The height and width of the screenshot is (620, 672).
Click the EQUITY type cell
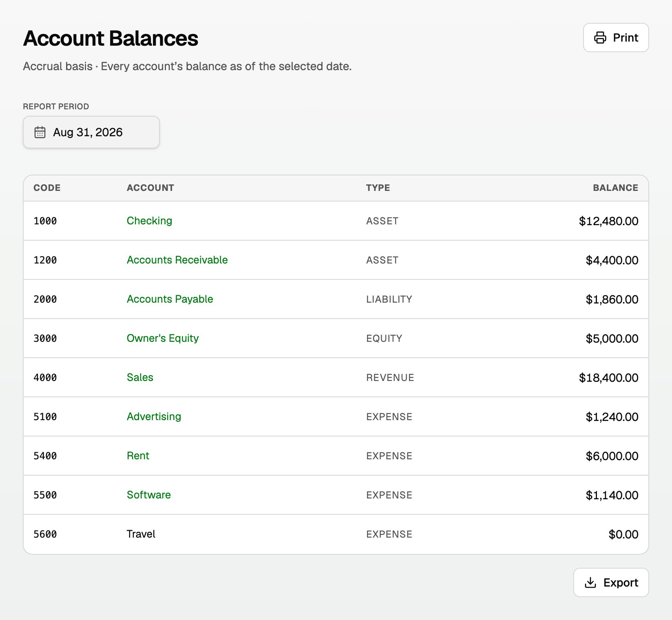384,339
